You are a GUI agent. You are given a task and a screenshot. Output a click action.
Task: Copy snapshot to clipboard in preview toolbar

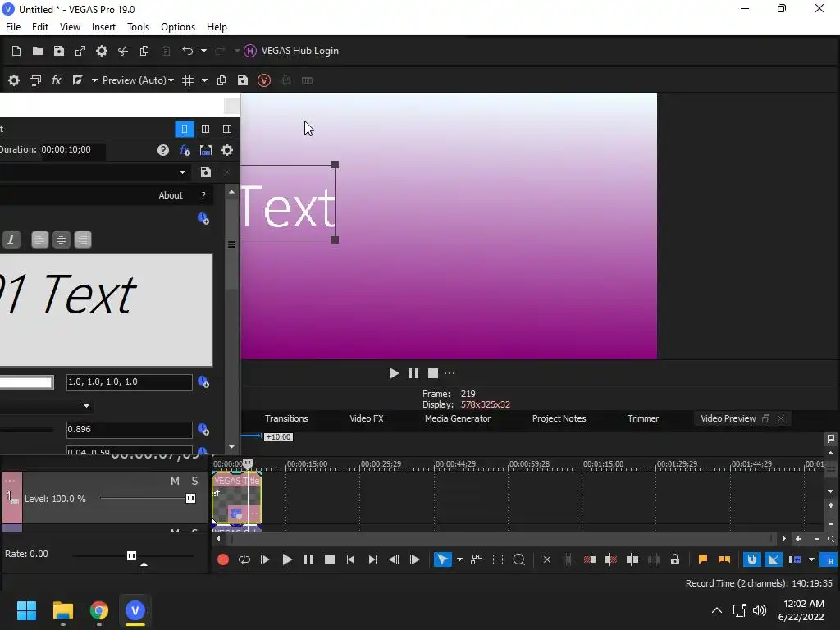click(221, 80)
